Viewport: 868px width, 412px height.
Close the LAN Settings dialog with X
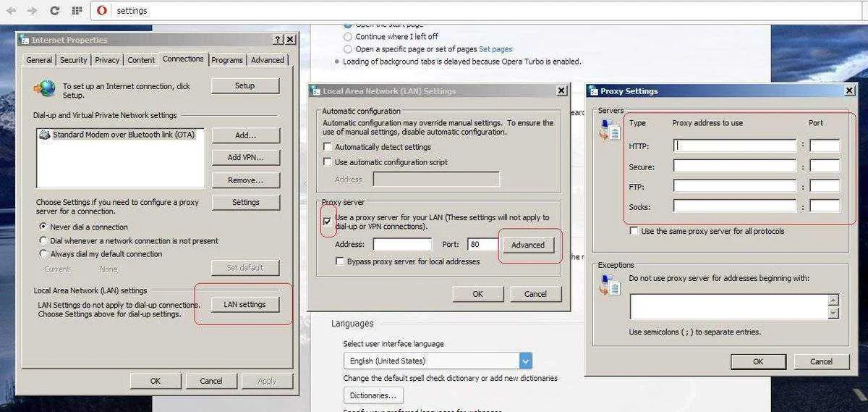coord(561,91)
